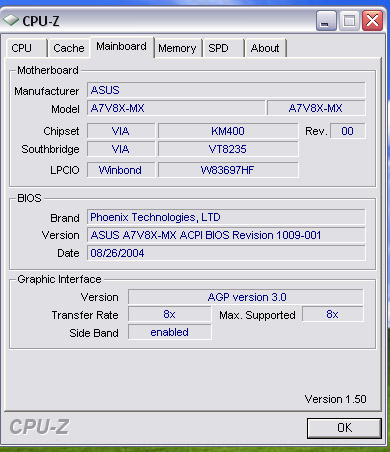Click the Winbond LPCIO value
The height and width of the screenshot is (452, 390).
click(x=121, y=170)
